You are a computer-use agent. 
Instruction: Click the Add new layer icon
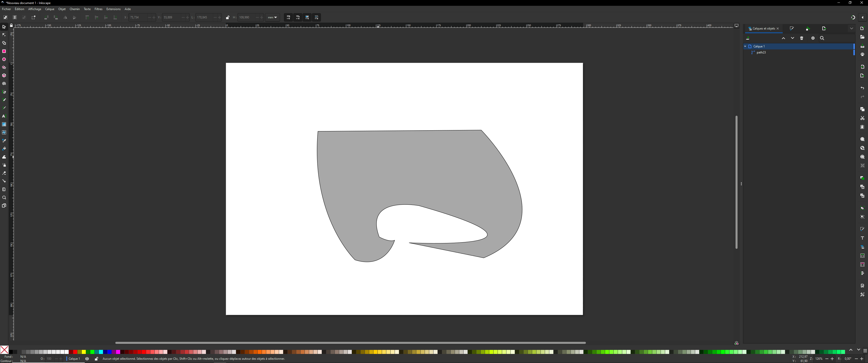click(748, 38)
